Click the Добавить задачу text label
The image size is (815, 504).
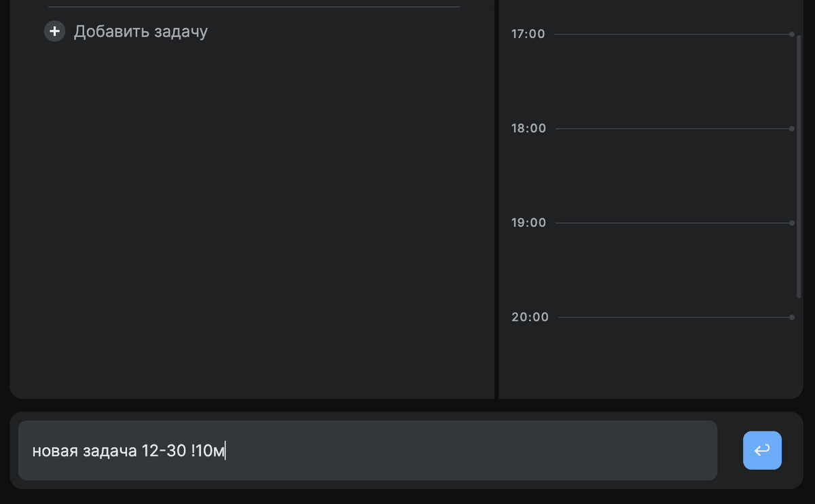(141, 31)
